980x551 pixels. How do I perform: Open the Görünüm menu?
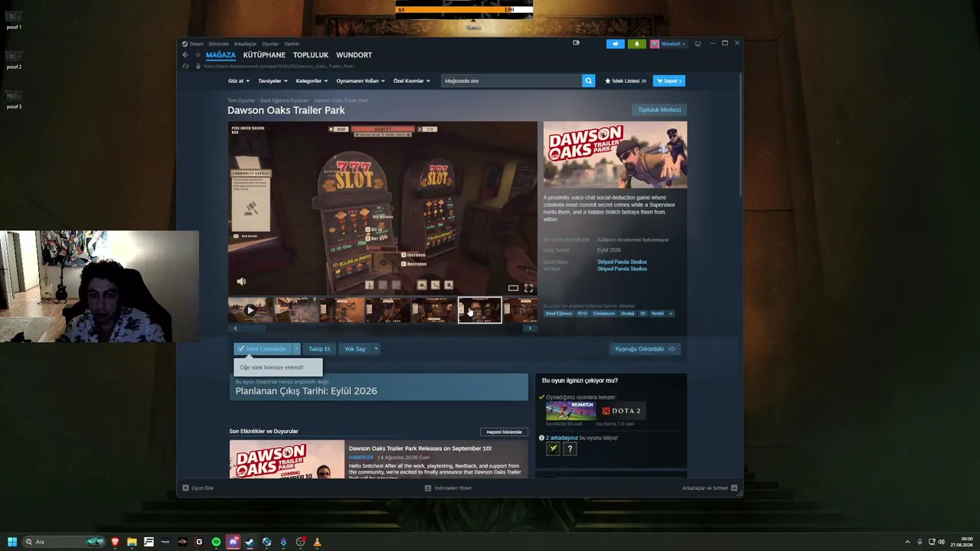(x=218, y=44)
